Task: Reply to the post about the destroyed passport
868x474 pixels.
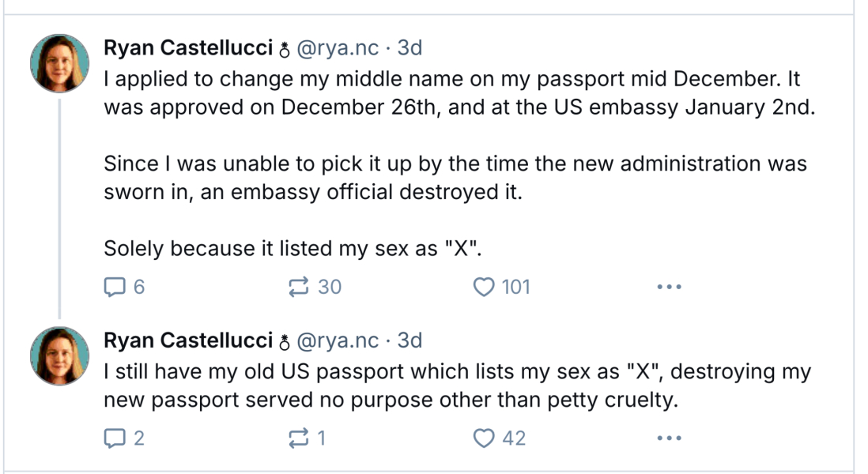Action: click(x=114, y=287)
